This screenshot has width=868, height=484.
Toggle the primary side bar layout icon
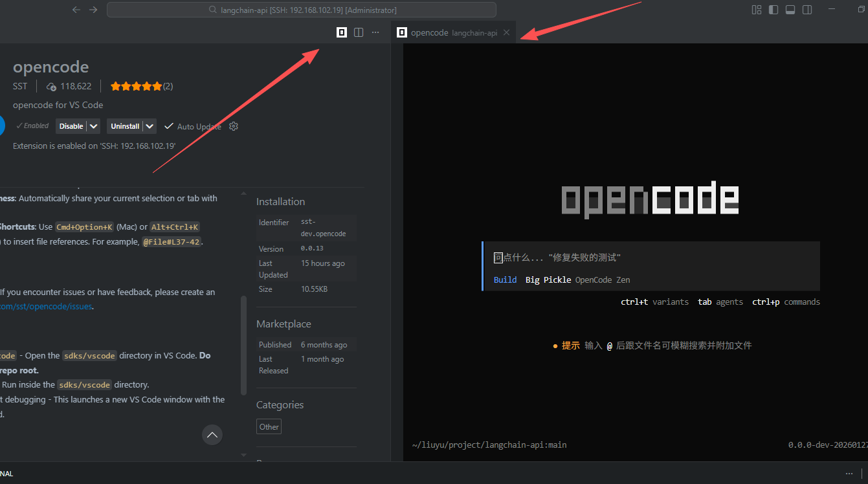coord(773,10)
